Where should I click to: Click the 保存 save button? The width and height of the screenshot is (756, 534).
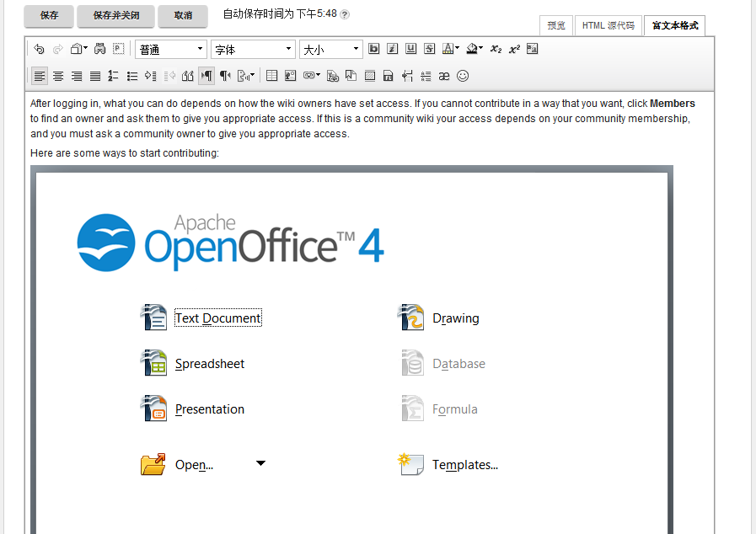(49, 15)
